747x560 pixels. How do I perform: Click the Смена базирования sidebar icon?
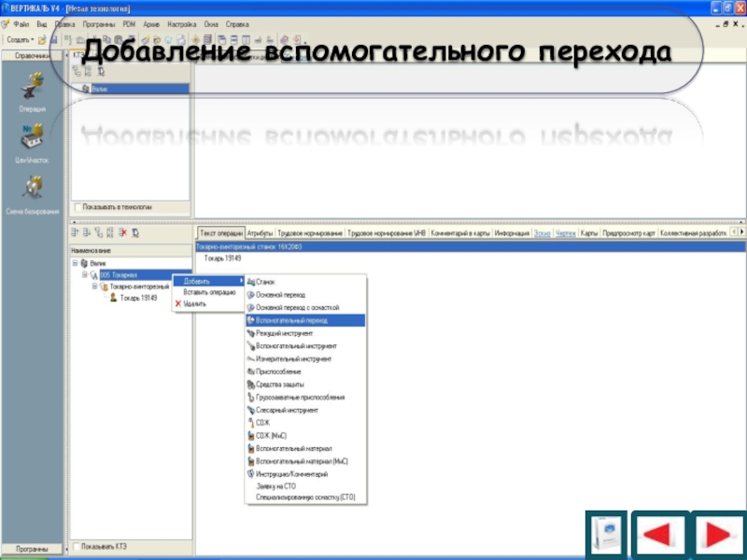click(x=32, y=190)
